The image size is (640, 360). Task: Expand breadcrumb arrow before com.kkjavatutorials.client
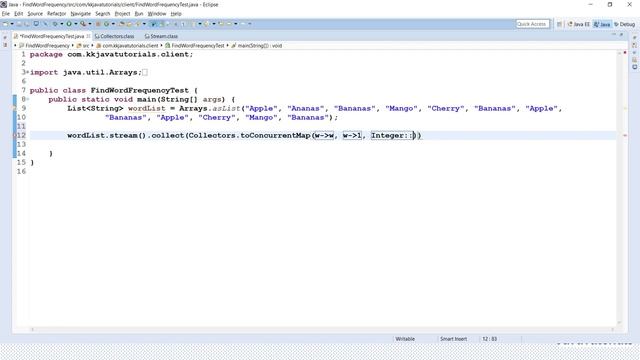point(92,46)
